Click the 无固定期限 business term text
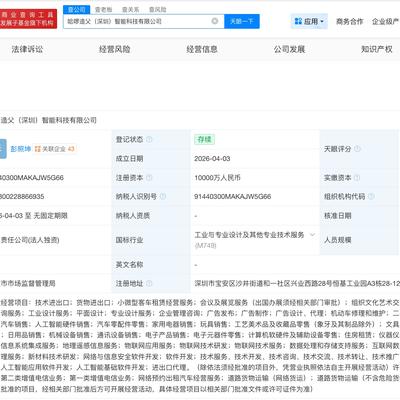Screen dimensions: 400x400 click(51, 216)
